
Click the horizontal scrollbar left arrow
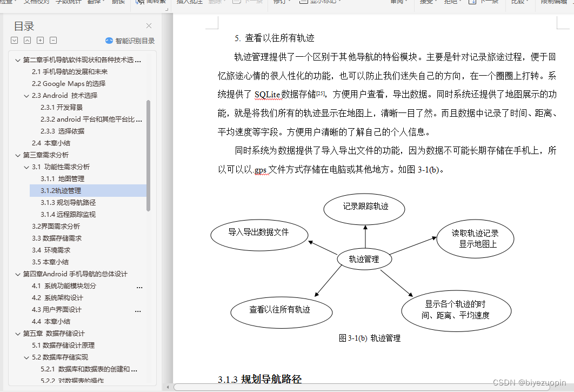(168, 387)
